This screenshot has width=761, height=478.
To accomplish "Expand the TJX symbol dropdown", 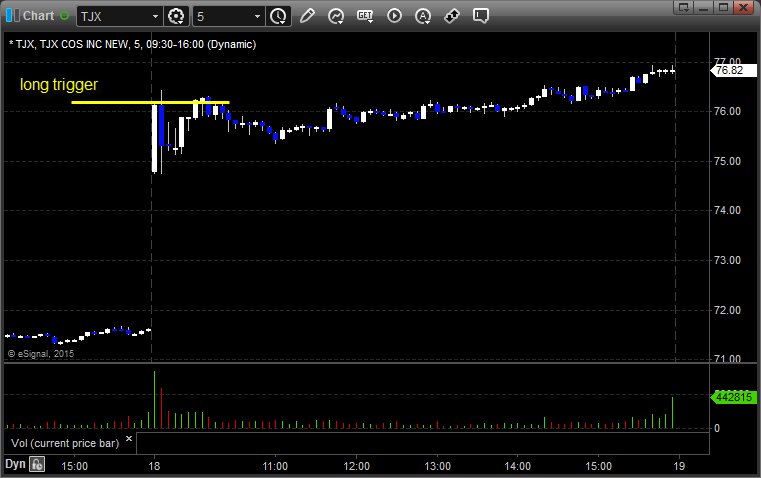I will [154, 16].
